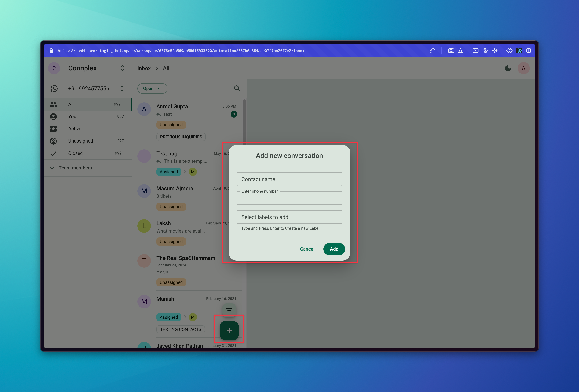Viewport: 579px width, 392px height.
Task: Click the Cancel button in dialog
Action: click(307, 249)
